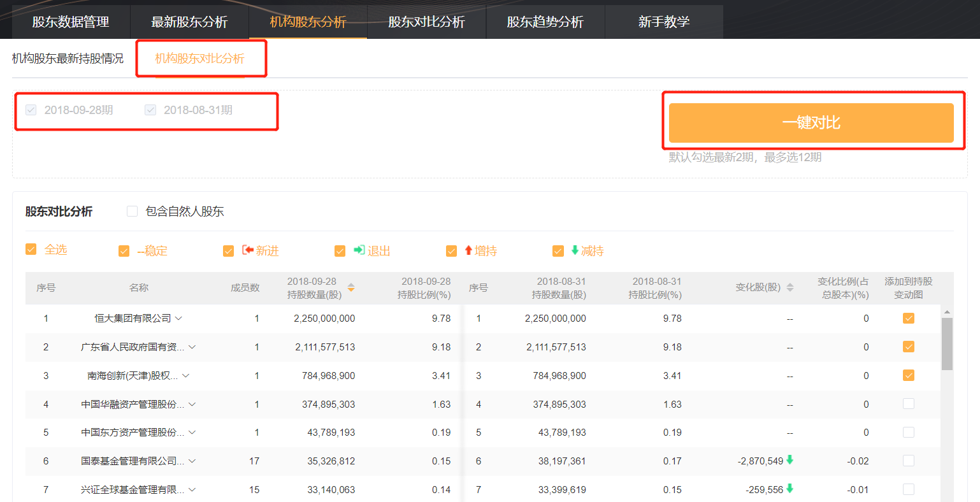Click scrollbar up arrow of table

(947, 312)
